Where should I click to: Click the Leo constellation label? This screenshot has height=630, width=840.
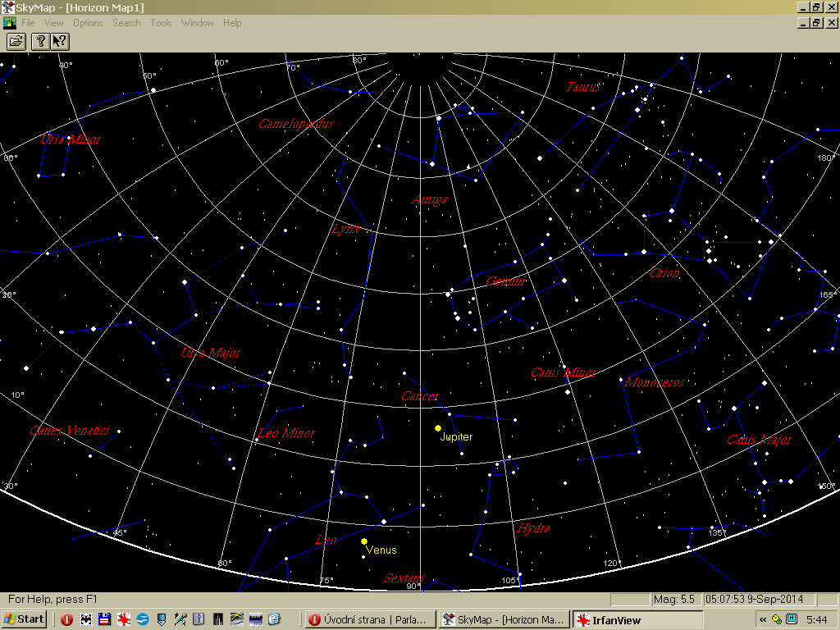click(x=326, y=540)
